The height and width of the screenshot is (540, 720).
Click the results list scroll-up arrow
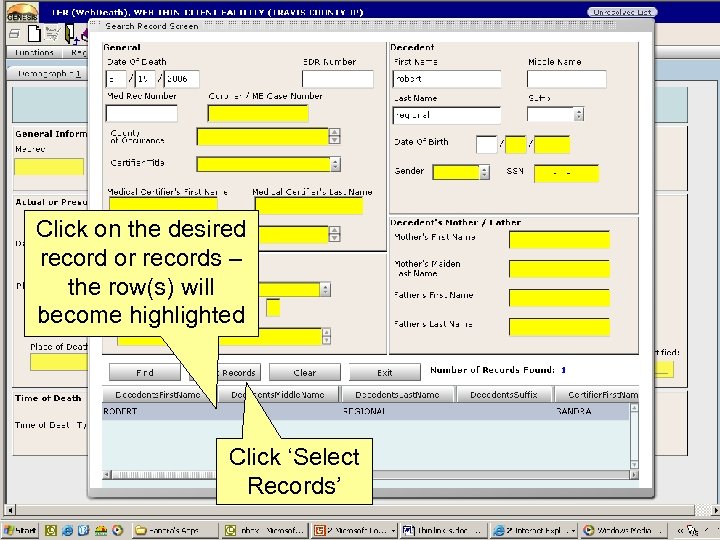coord(634,408)
